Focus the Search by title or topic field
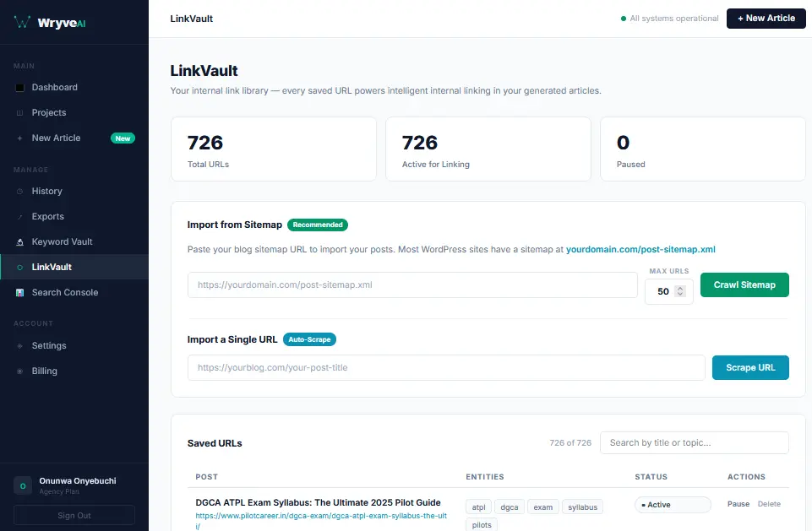This screenshot has width=812, height=531. (694, 443)
